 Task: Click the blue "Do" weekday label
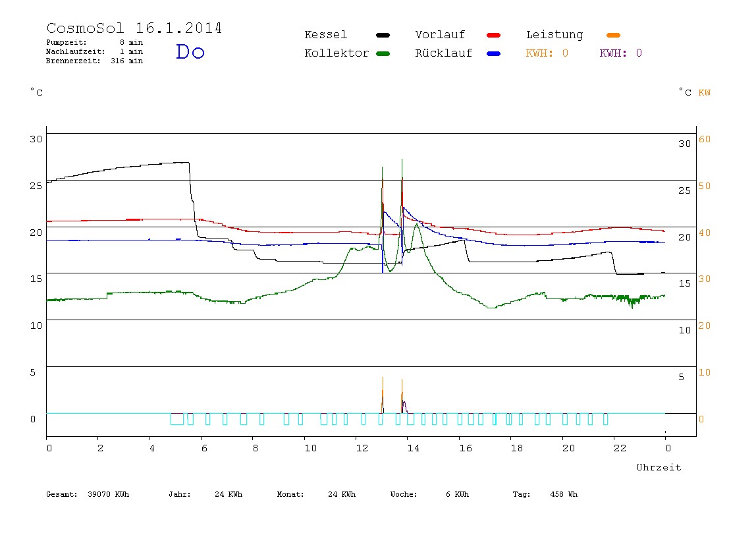(x=190, y=51)
